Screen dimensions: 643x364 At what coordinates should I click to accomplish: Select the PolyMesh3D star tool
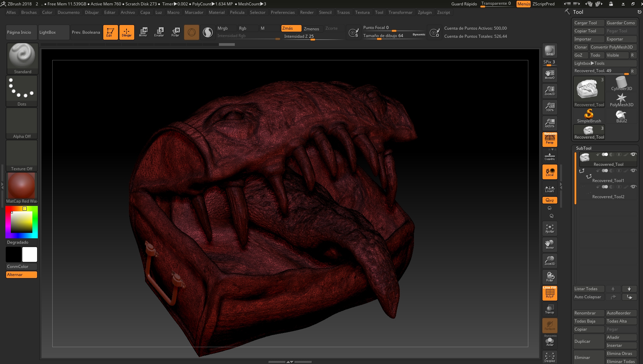[x=621, y=99]
